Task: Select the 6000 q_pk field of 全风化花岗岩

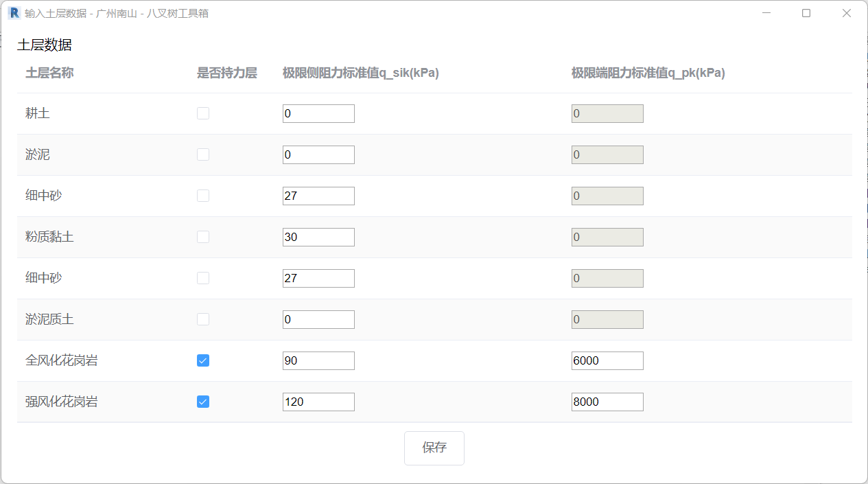Action: coord(607,360)
